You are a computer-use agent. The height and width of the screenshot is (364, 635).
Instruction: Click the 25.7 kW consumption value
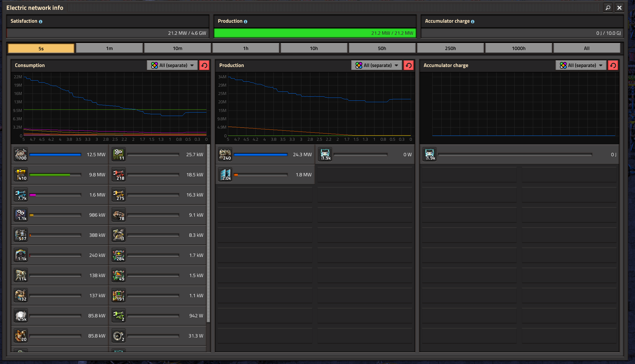click(195, 155)
